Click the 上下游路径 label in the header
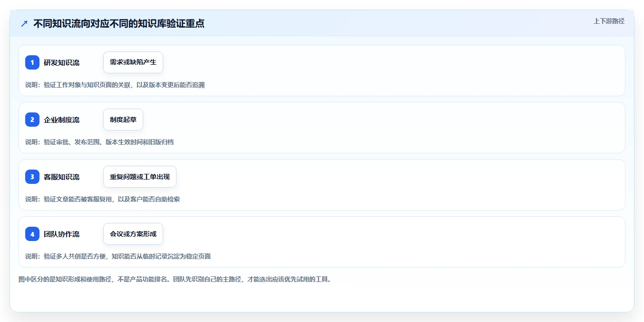This screenshot has width=644, height=322. click(609, 21)
